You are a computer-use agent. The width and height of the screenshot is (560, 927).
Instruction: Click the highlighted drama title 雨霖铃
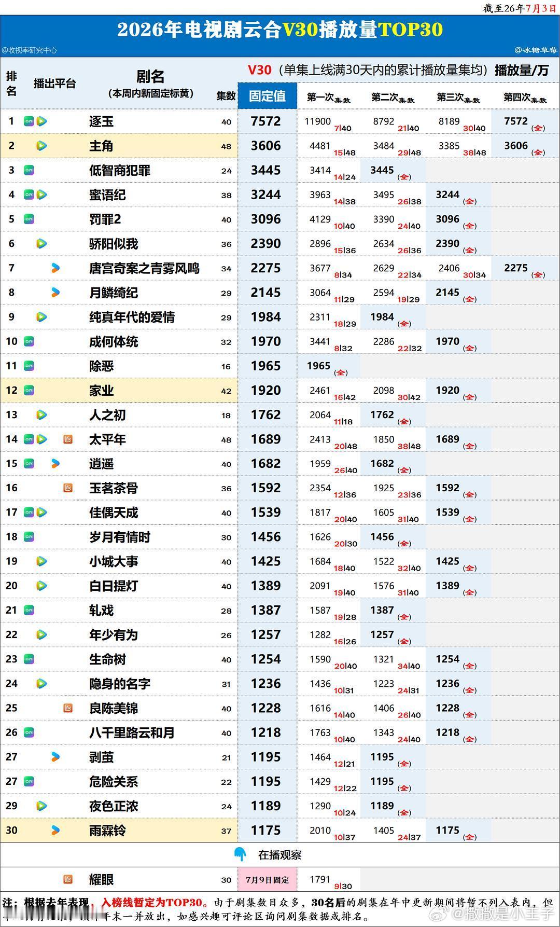[x=107, y=831]
